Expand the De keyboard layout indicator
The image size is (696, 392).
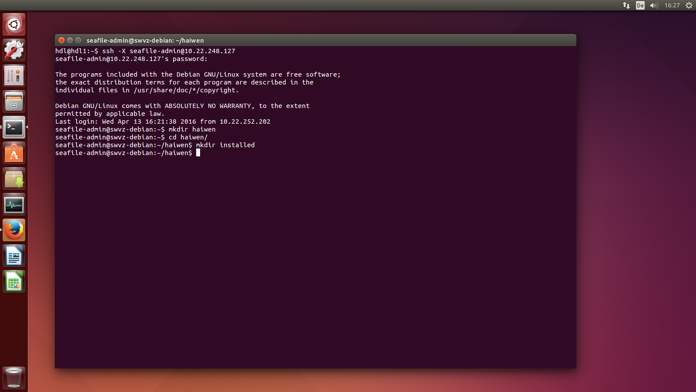pyautogui.click(x=640, y=5)
